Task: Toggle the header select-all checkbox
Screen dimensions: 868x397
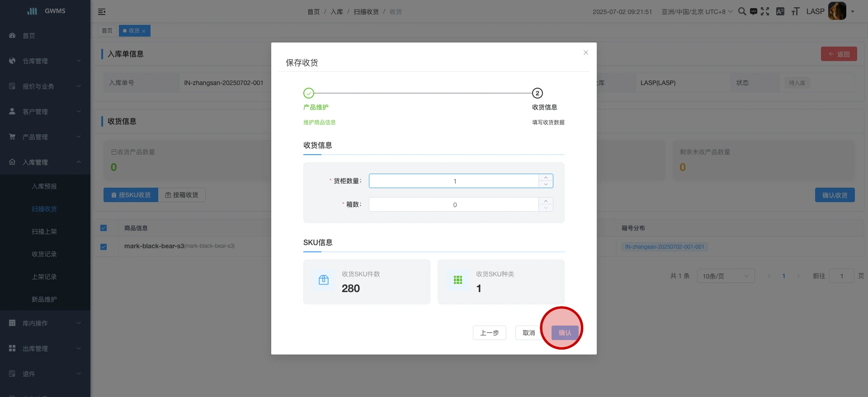Action: (104, 228)
